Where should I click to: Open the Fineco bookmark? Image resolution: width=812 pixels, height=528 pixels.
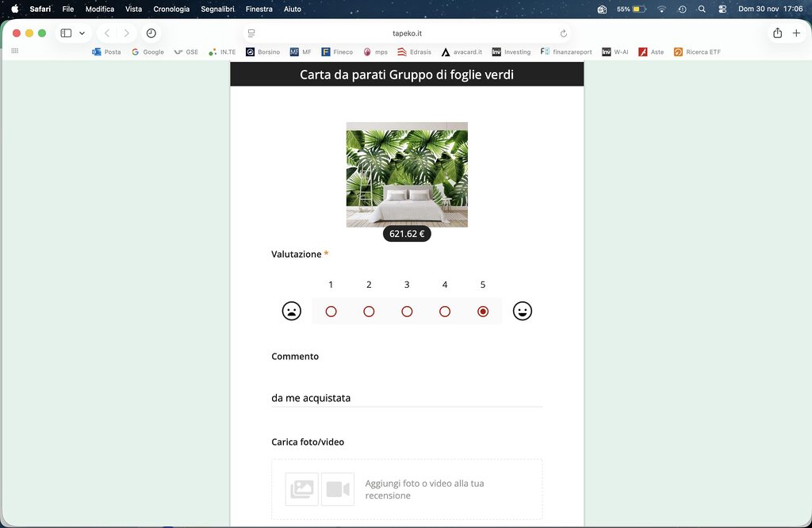(x=337, y=52)
